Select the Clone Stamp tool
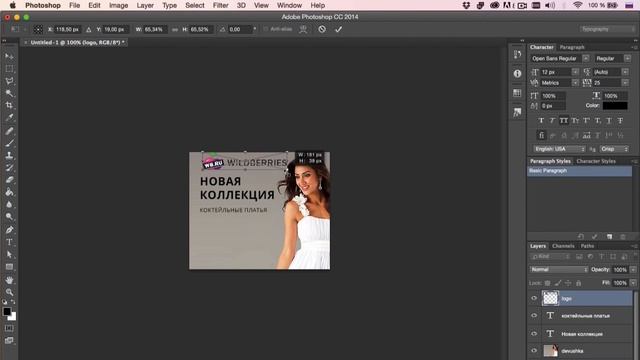This screenshot has height=360, width=640. [x=9, y=155]
